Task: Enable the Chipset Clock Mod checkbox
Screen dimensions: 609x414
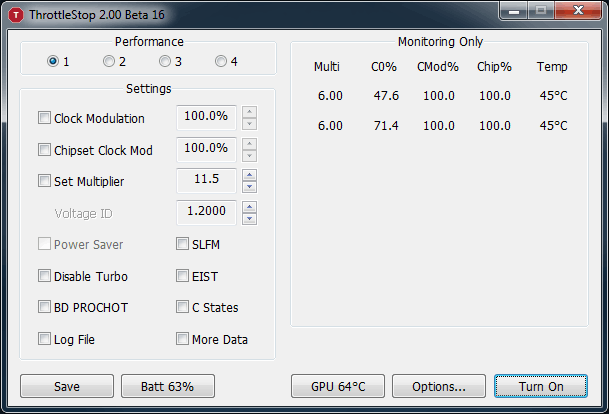Action: point(44,150)
